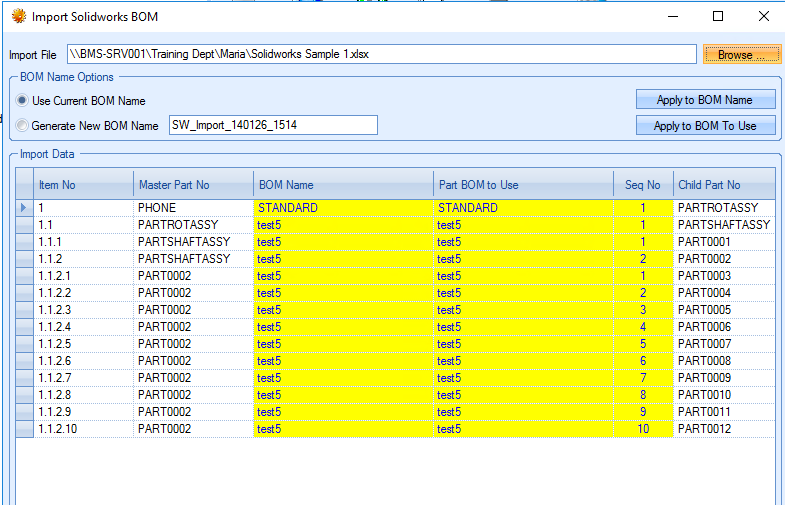Image resolution: width=785 pixels, height=505 pixels.
Task: Click the Import Solidworks BOM app icon
Action: [x=18, y=16]
